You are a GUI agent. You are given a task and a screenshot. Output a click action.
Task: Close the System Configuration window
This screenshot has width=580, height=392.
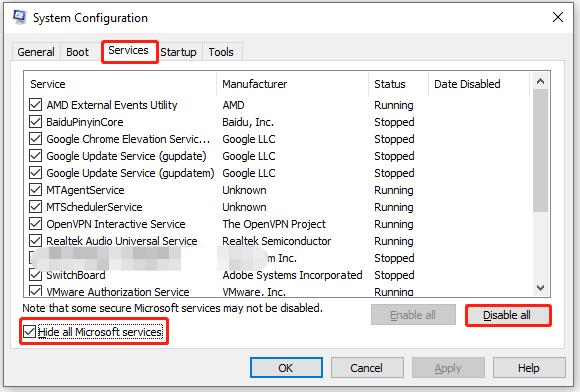click(x=558, y=17)
